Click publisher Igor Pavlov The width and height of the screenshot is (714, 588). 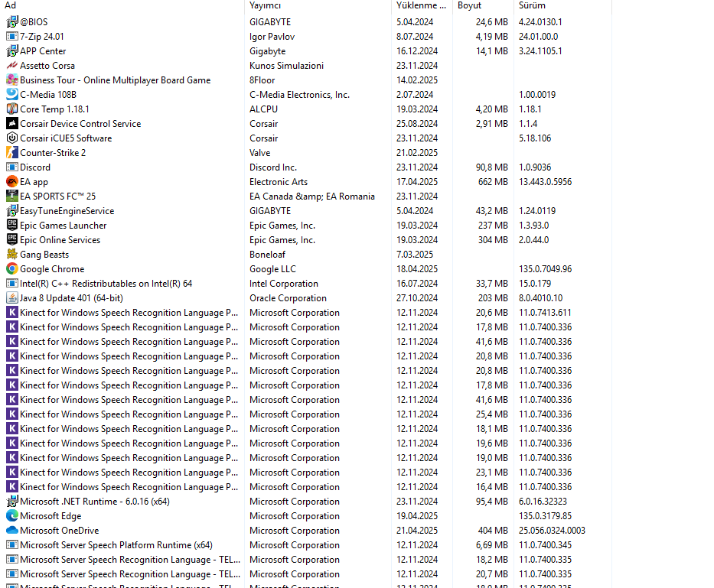coord(272,37)
